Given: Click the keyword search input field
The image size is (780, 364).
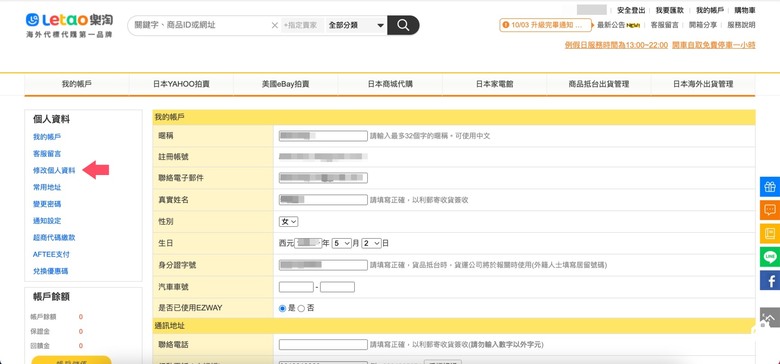Looking at the screenshot, I should 201,25.
